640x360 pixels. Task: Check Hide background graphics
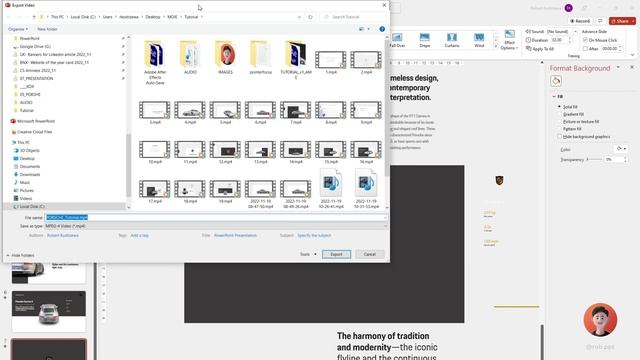559,136
